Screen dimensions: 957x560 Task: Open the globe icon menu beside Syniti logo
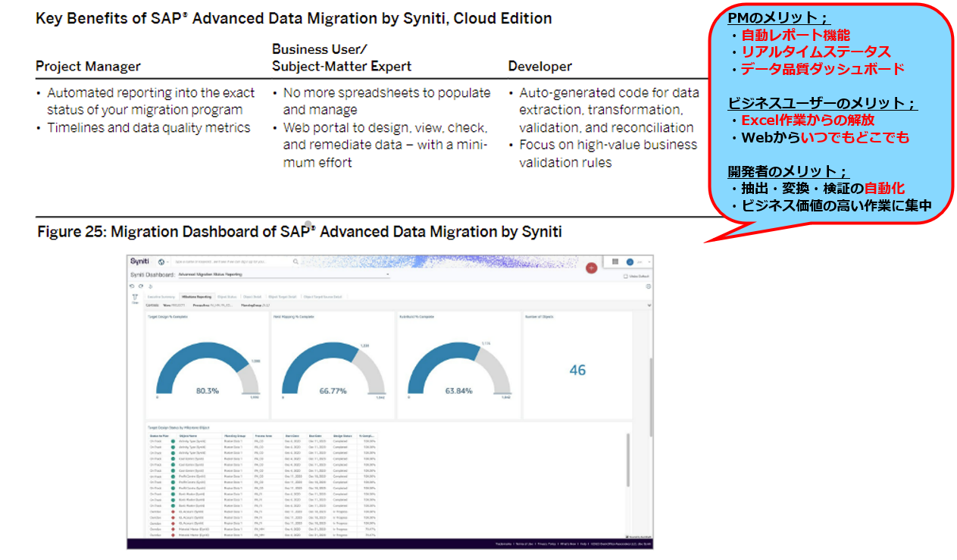tap(161, 262)
